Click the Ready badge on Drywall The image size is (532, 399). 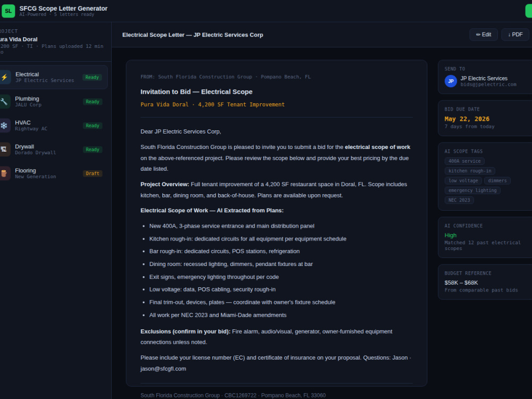(x=92, y=149)
